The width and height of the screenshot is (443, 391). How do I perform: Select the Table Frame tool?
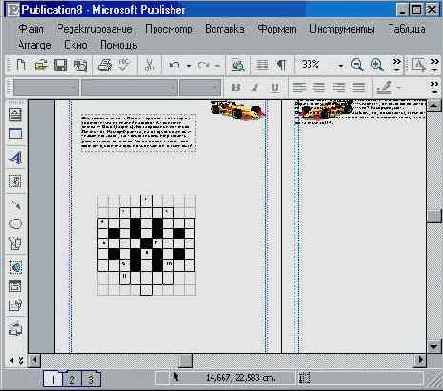(x=15, y=134)
